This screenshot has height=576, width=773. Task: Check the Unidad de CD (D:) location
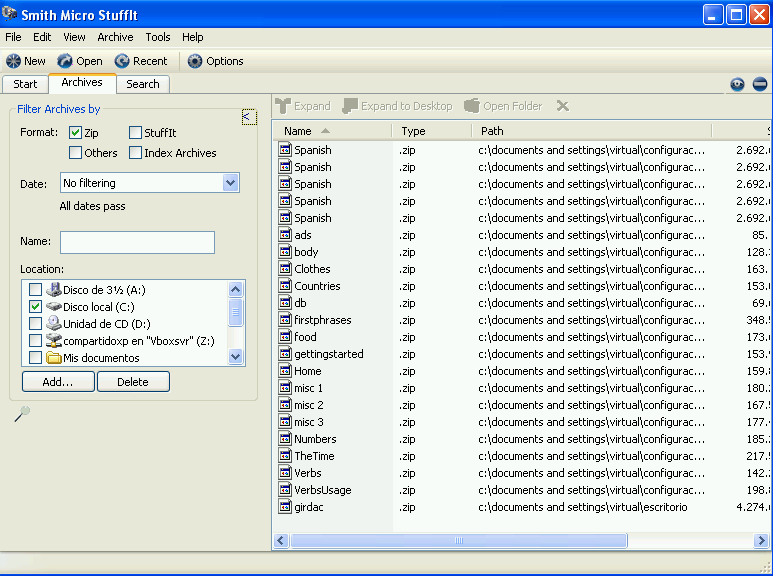[35, 324]
